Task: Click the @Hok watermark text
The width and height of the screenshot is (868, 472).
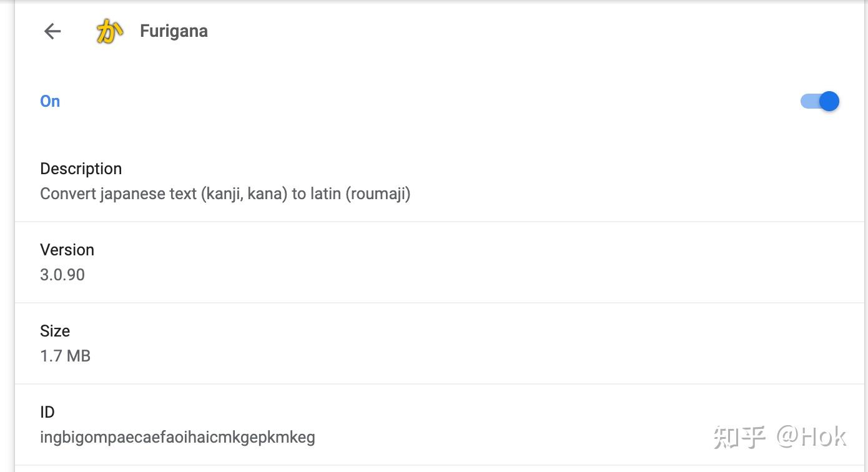Action: [812, 437]
